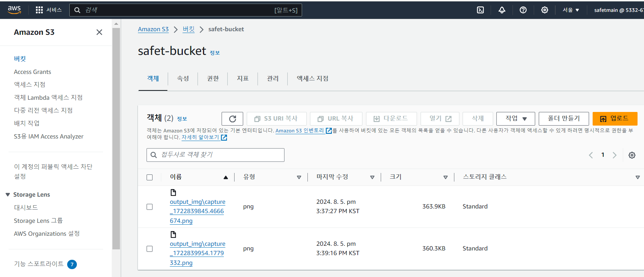Open info link beside Objects heading
644x277 pixels.
(x=182, y=119)
